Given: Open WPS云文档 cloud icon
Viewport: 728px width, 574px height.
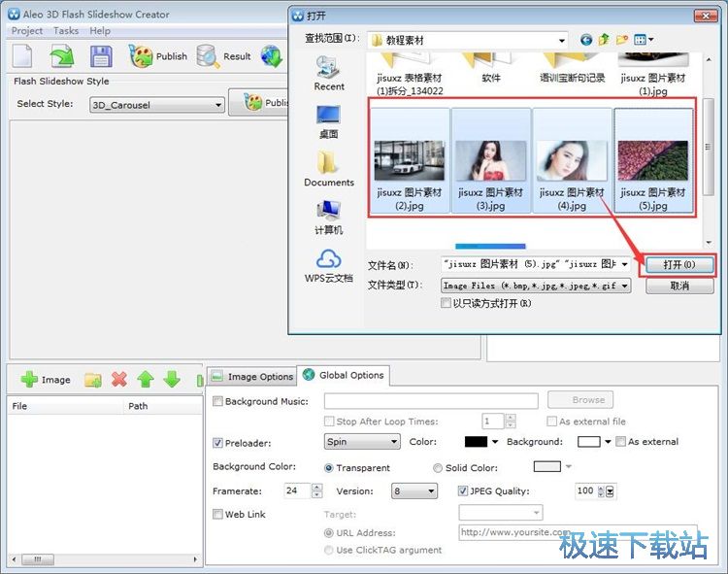Looking at the screenshot, I should [x=329, y=266].
